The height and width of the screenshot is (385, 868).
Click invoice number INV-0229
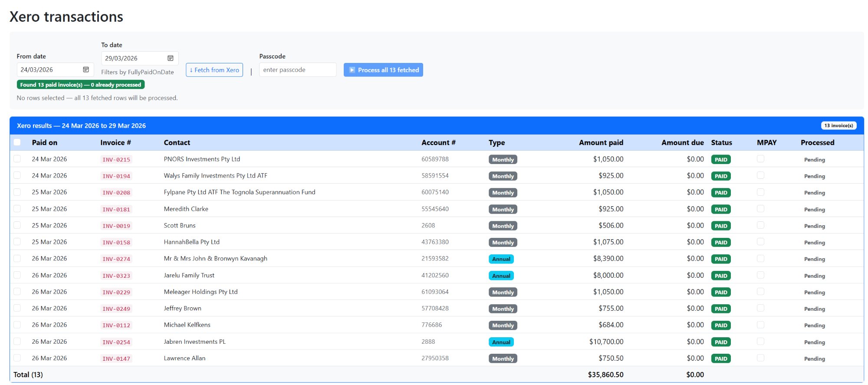click(x=116, y=292)
